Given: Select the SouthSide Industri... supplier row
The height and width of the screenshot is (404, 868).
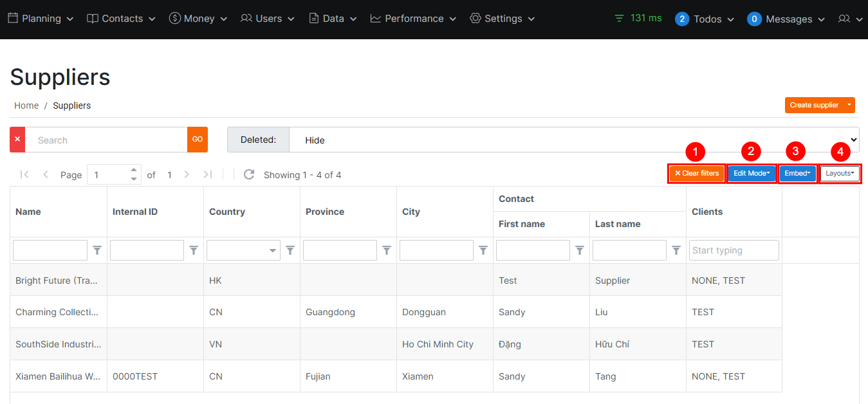Looking at the screenshot, I should (x=396, y=344).
